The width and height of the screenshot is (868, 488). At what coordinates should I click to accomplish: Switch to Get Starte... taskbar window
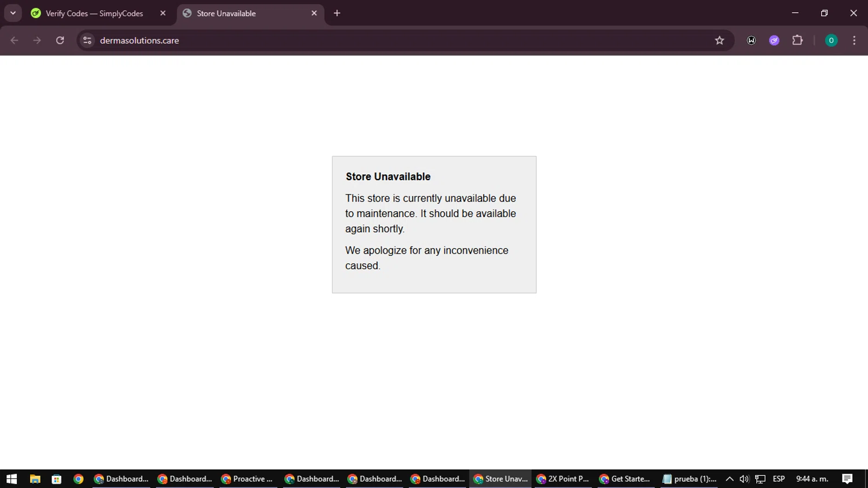626,479
